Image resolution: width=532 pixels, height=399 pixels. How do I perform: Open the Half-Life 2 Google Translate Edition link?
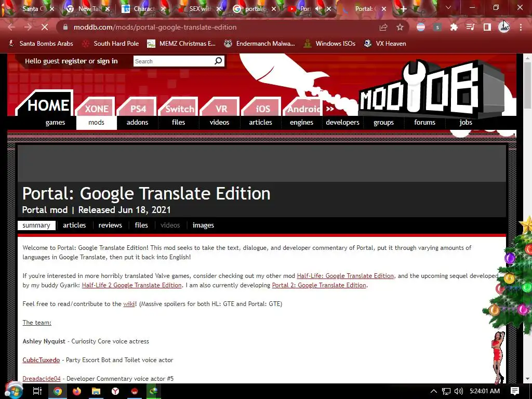coord(131,285)
